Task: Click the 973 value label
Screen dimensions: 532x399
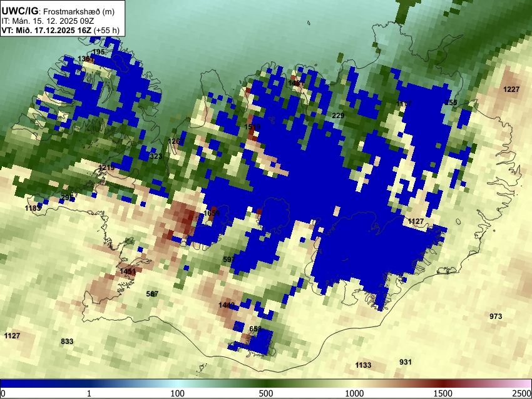Action: click(496, 316)
